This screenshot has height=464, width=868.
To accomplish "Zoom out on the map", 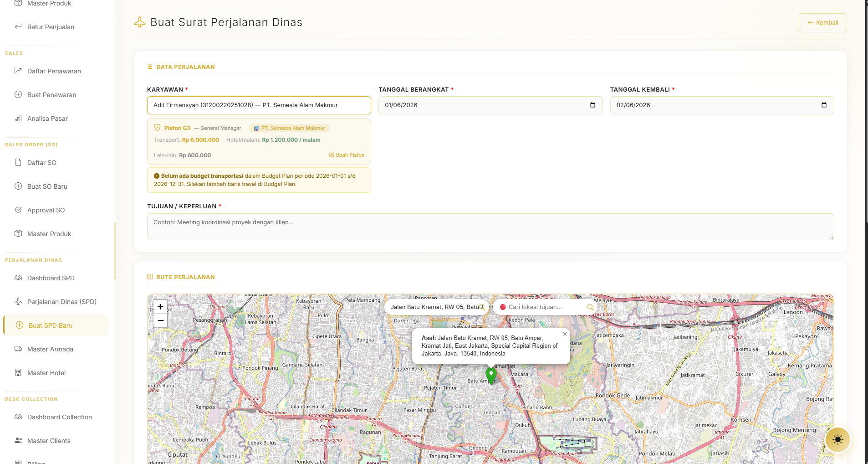I will coord(160,320).
